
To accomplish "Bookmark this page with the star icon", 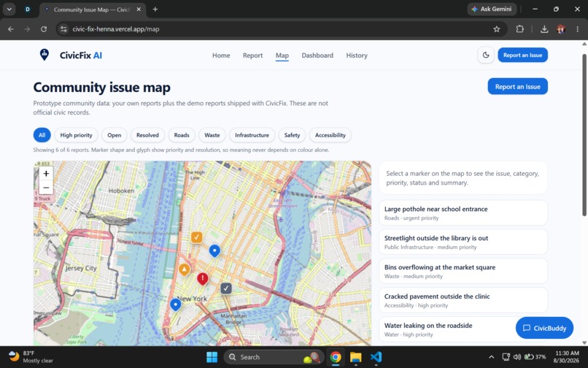I will click(497, 29).
